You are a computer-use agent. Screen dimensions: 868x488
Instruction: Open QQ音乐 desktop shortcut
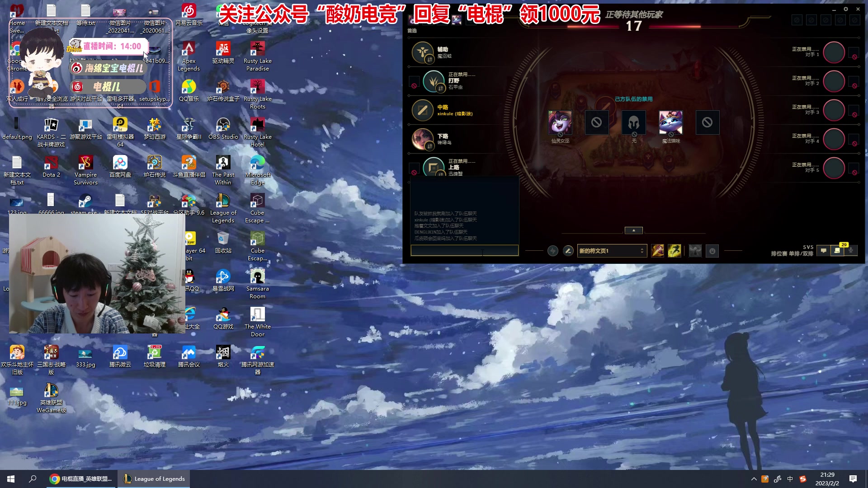[x=189, y=90]
